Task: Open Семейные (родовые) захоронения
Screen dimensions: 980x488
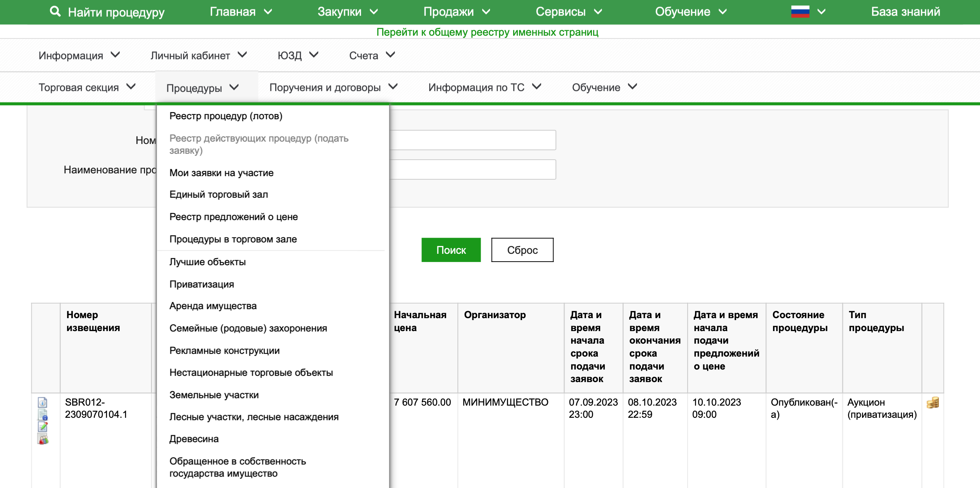Action: click(x=248, y=328)
